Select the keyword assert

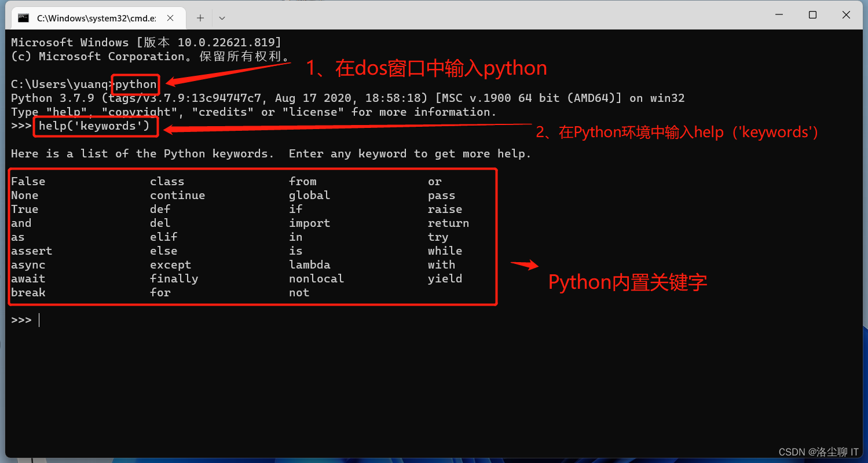[31, 251]
